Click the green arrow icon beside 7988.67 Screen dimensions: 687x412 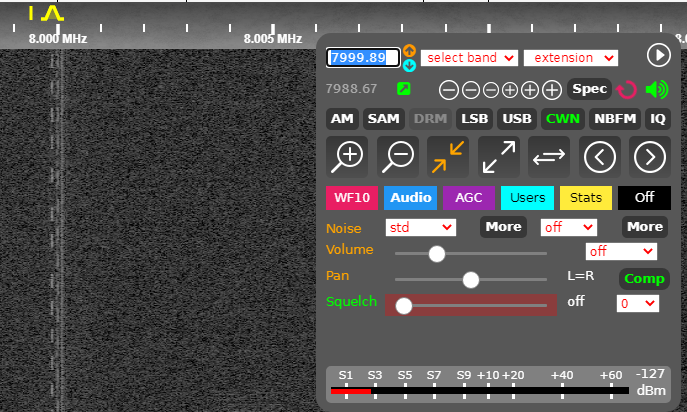point(404,89)
